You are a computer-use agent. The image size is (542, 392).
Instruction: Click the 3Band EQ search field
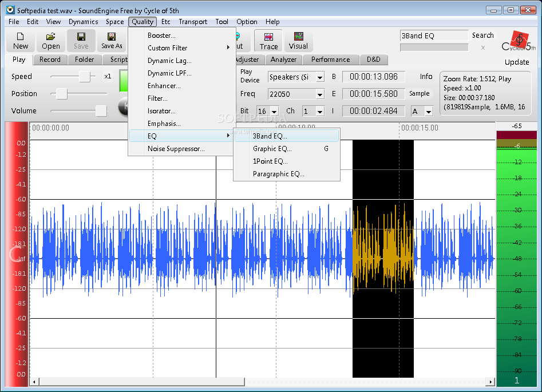point(434,35)
